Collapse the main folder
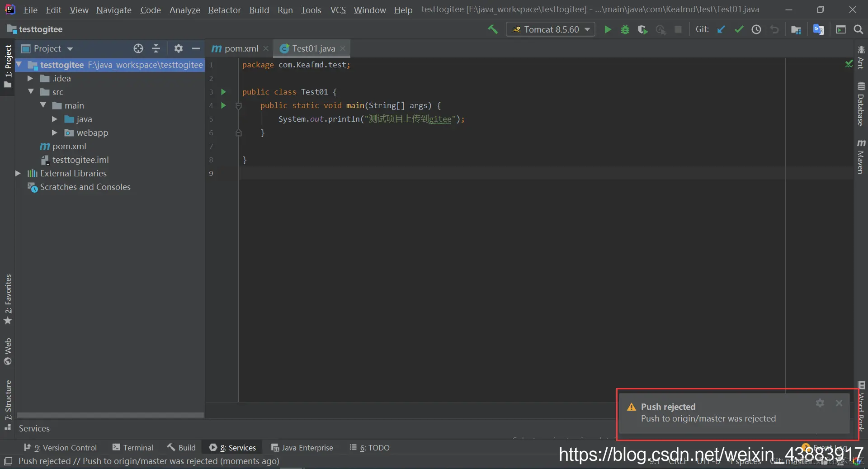The image size is (868, 469). click(x=43, y=105)
